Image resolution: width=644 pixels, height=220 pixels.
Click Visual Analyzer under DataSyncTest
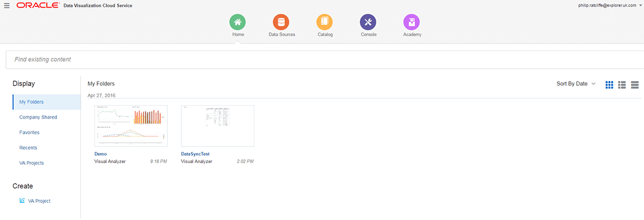(x=197, y=161)
